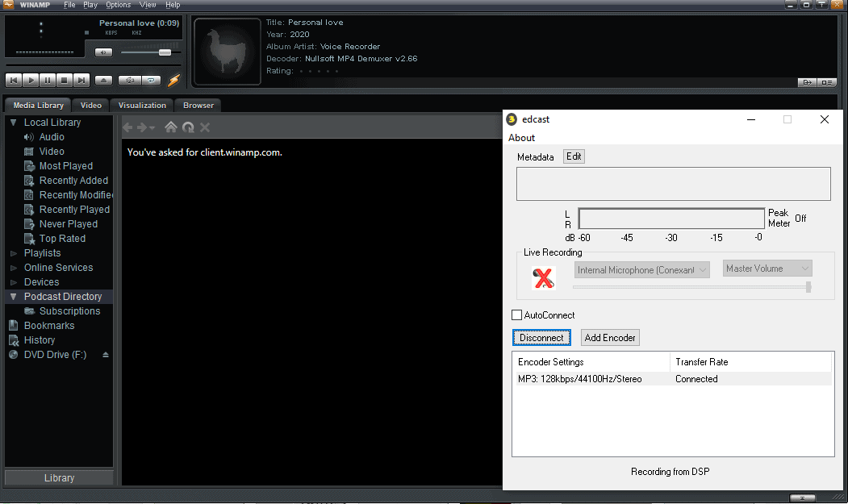Collapse the Local Library tree
848x504 pixels.
[x=13, y=122]
